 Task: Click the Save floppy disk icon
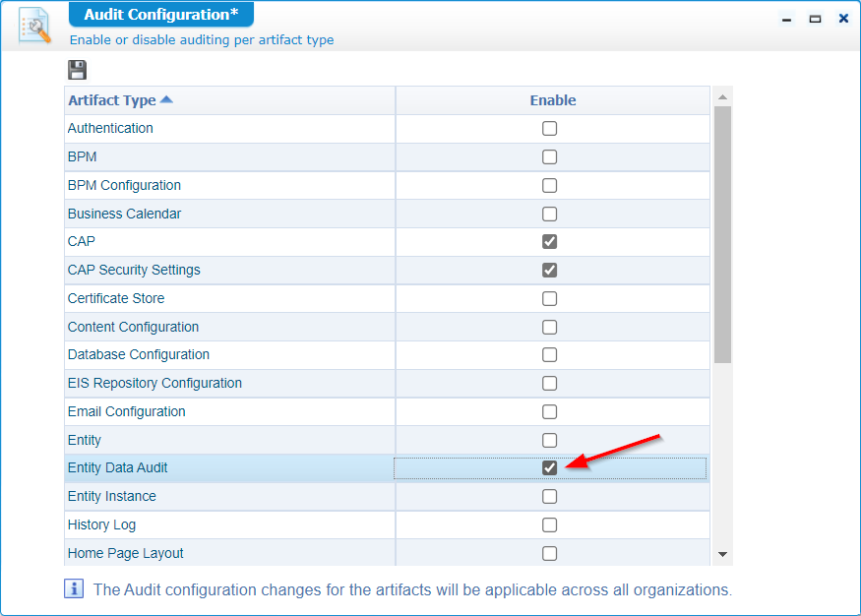click(77, 70)
